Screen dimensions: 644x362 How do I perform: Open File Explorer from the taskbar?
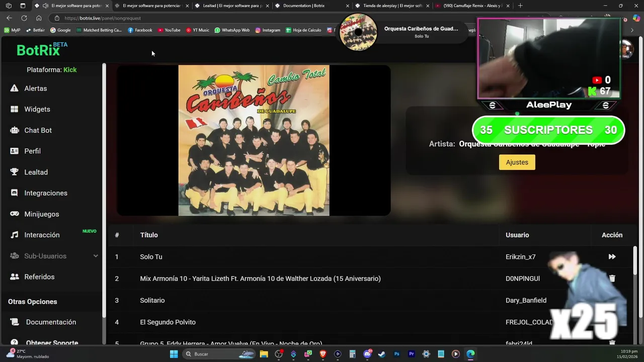point(264,354)
